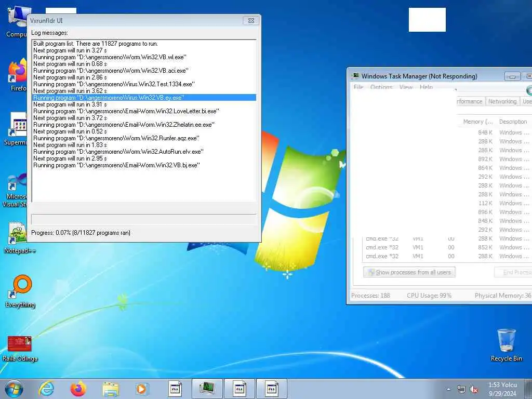
Task: Select the Worm.Win32.VB.aci.exe log line
Action: 144,71
